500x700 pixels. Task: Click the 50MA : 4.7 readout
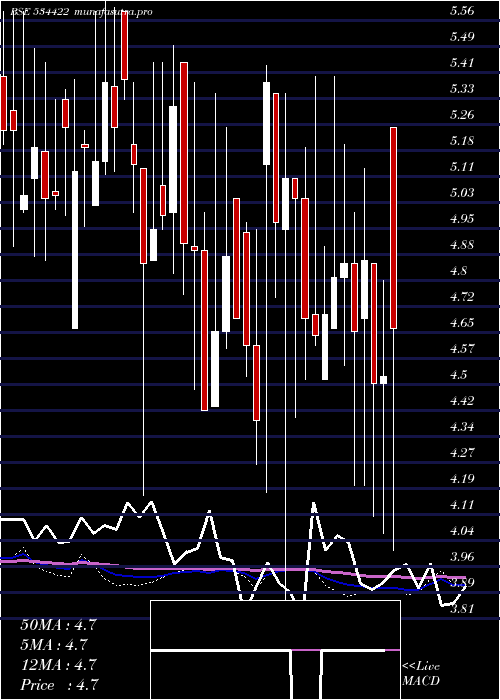[58, 625]
